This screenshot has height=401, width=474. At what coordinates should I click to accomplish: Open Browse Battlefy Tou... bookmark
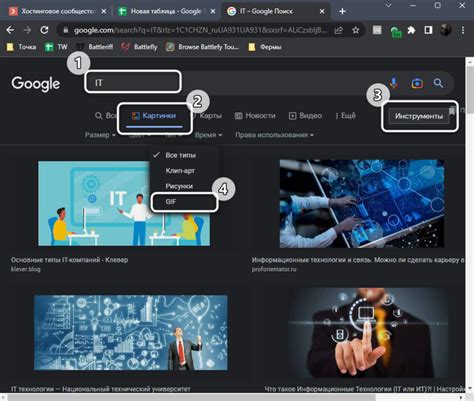202,47
